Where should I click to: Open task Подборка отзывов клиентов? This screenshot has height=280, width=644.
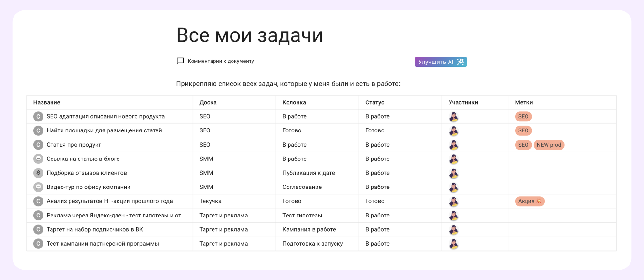(87, 173)
